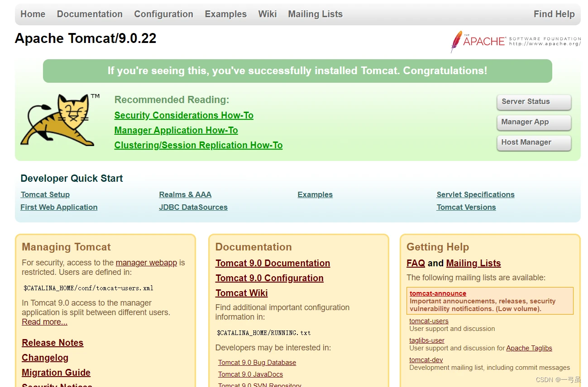Open Tomcat 9.0 Configuration link
This screenshot has width=588, height=387.
click(x=269, y=278)
